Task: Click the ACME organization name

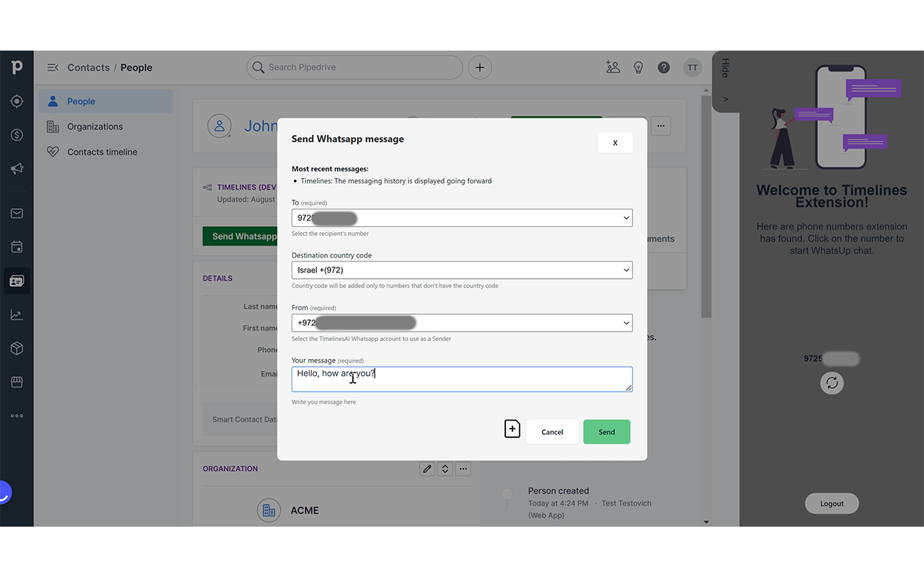Action: tap(305, 510)
